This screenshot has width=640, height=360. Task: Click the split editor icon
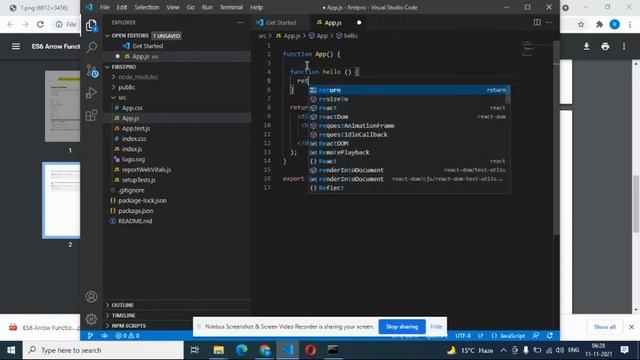[x=537, y=22]
